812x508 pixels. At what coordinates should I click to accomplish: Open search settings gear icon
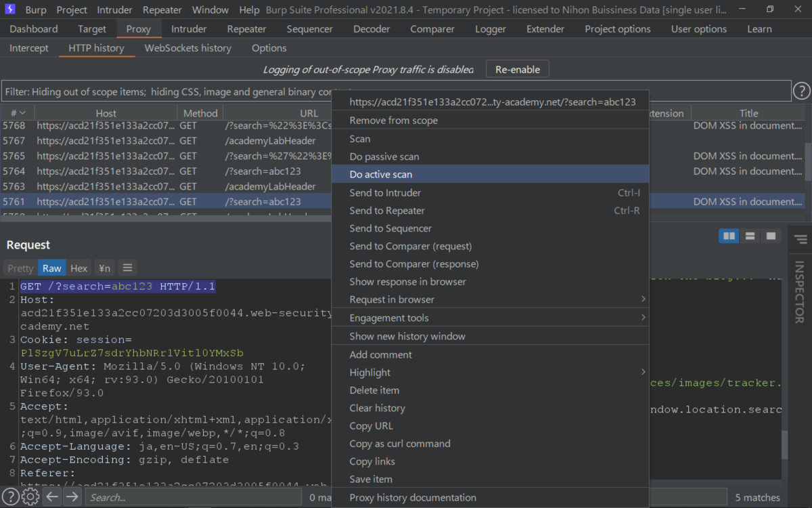tap(30, 497)
